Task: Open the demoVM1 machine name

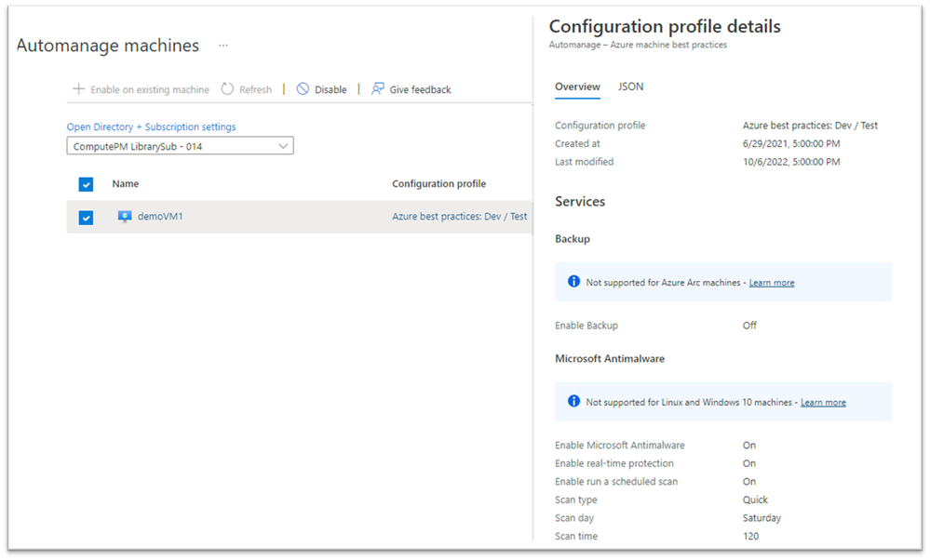Action: coord(160,217)
